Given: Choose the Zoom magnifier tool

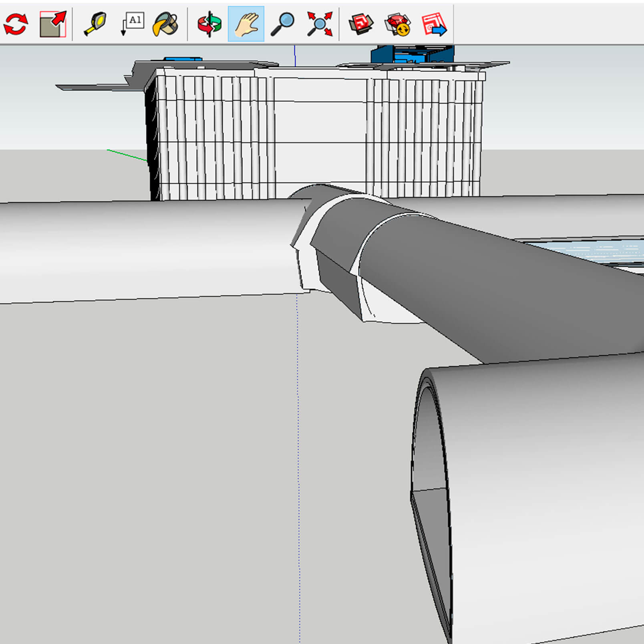Looking at the screenshot, I should point(282,24).
